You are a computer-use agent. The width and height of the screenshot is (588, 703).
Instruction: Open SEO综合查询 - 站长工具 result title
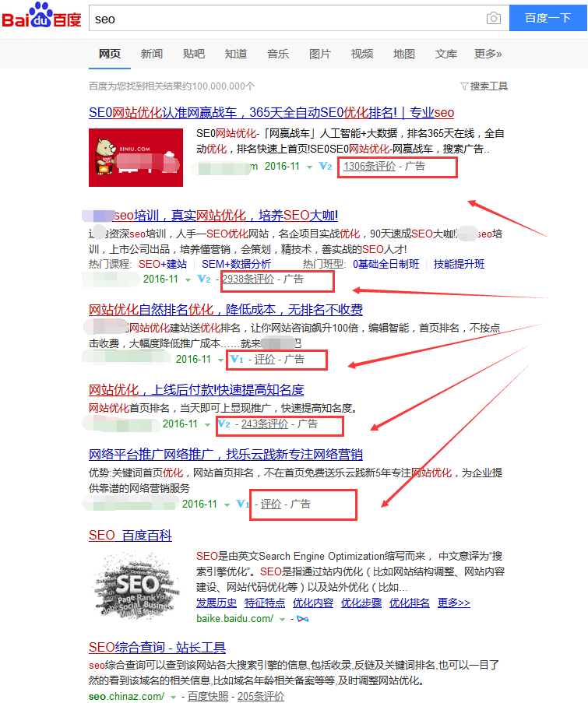[157, 648]
